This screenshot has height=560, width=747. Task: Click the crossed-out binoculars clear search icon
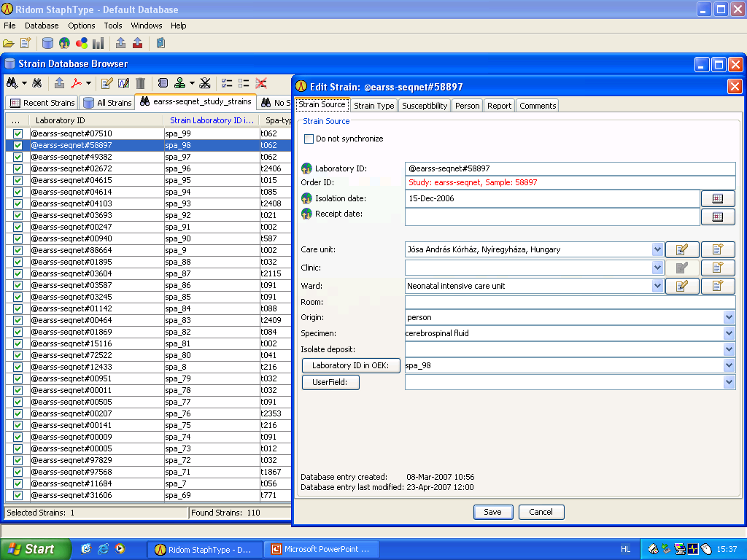tap(36, 83)
